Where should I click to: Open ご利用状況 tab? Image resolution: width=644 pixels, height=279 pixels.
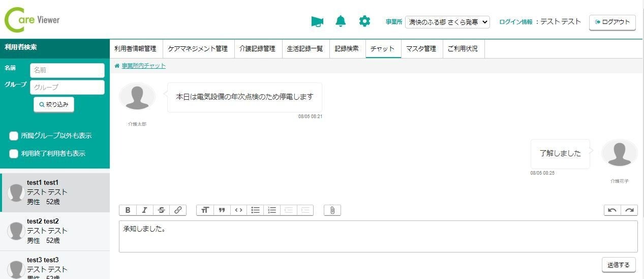463,49
